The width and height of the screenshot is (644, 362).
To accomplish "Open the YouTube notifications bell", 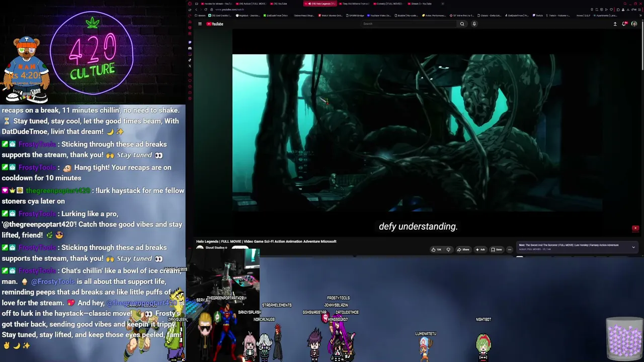I will coord(624,24).
